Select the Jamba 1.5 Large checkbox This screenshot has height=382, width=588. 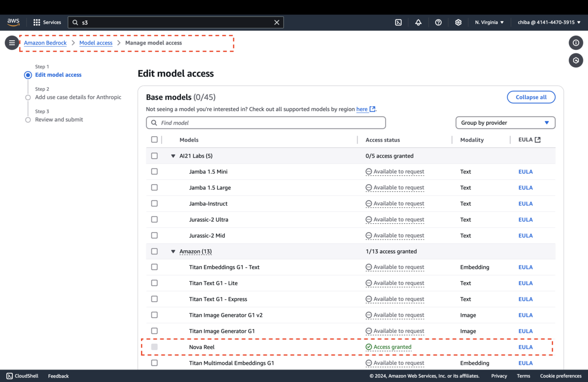(x=154, y=188)
